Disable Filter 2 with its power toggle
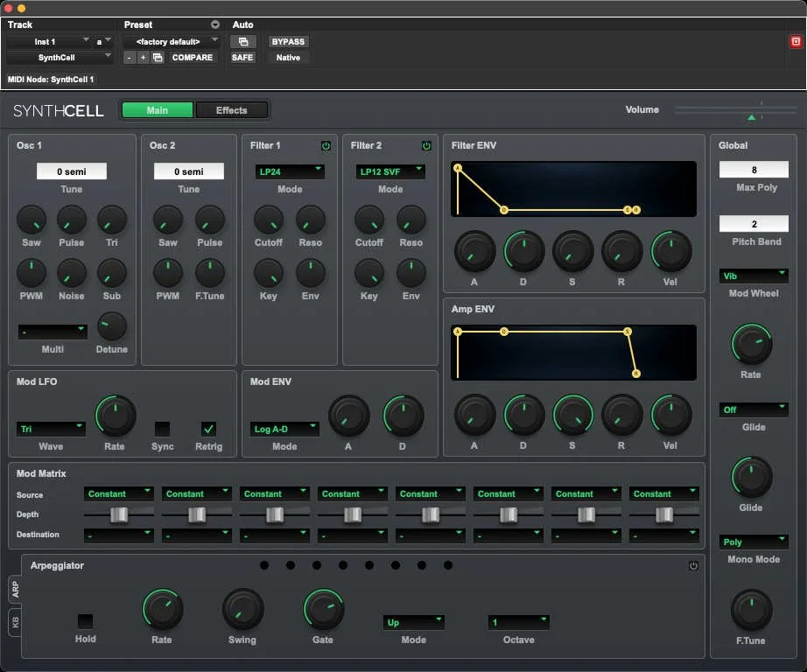Viewport: 807px width, 672px height. (426, 146)
